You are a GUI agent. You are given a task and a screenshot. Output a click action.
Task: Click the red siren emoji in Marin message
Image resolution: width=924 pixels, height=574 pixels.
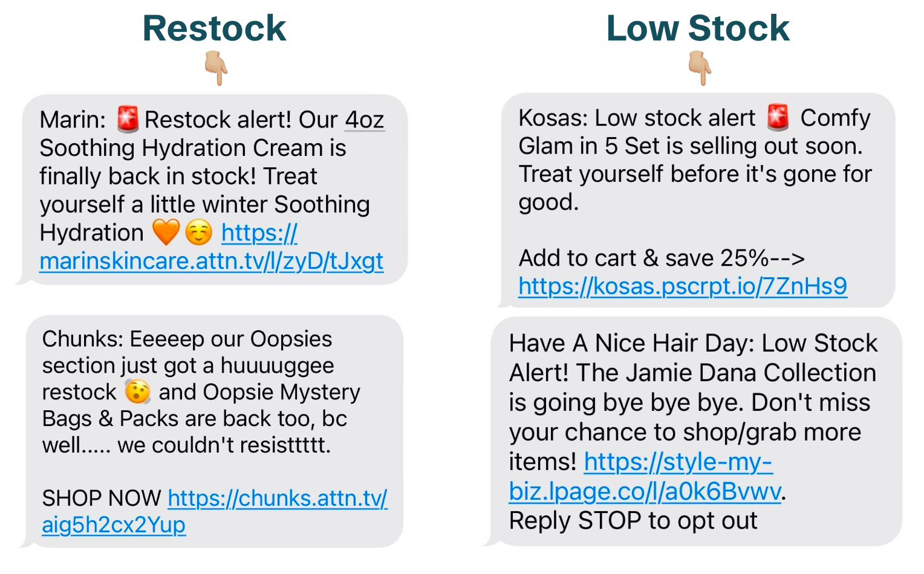pyautogui.click(x=128, y=119)
